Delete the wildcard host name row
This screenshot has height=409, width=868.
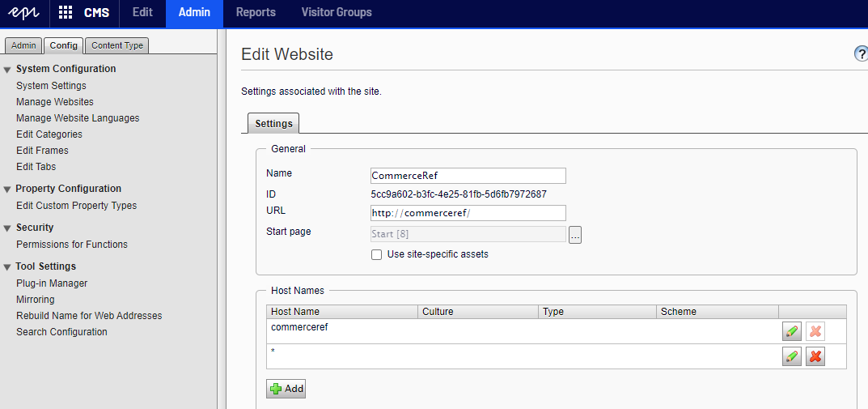pyautogui.click(x=815, y=357)
